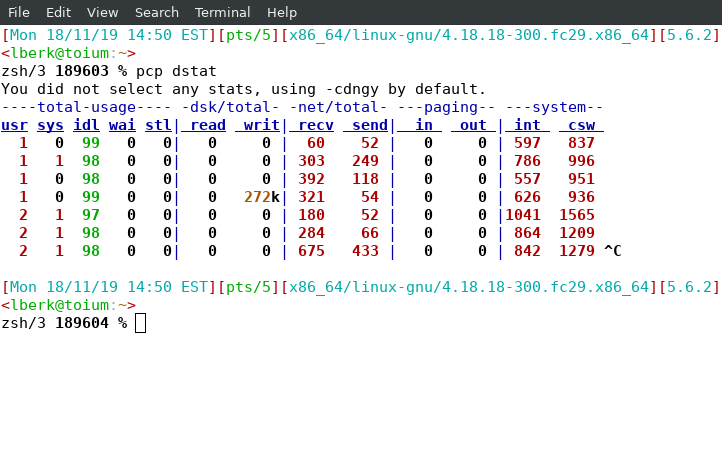The height and width of the screenshot is (459, 722).
Task: Open the View menu
Action: 103,12
